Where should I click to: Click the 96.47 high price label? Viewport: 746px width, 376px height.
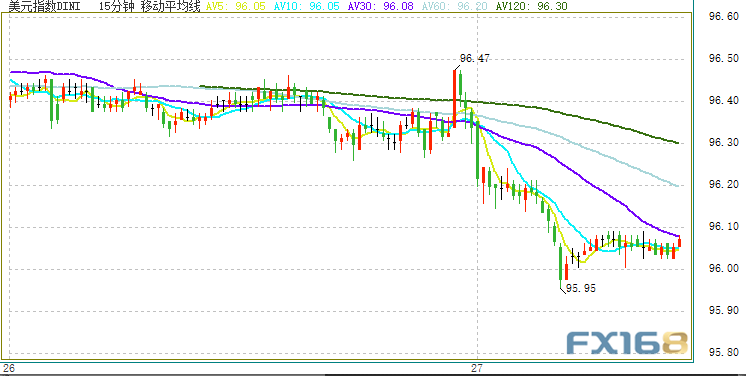pos(474,59)
